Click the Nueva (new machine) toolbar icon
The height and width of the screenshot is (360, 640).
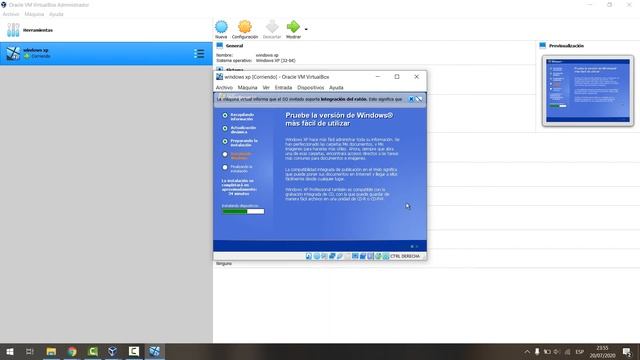pyautogui.click(x=221, y=27)
